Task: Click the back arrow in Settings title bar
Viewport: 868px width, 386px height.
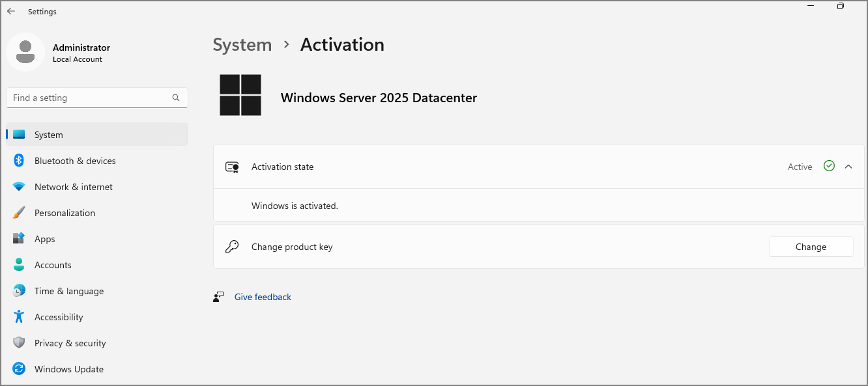Action: pyautogui.click(x=11, y=12)
